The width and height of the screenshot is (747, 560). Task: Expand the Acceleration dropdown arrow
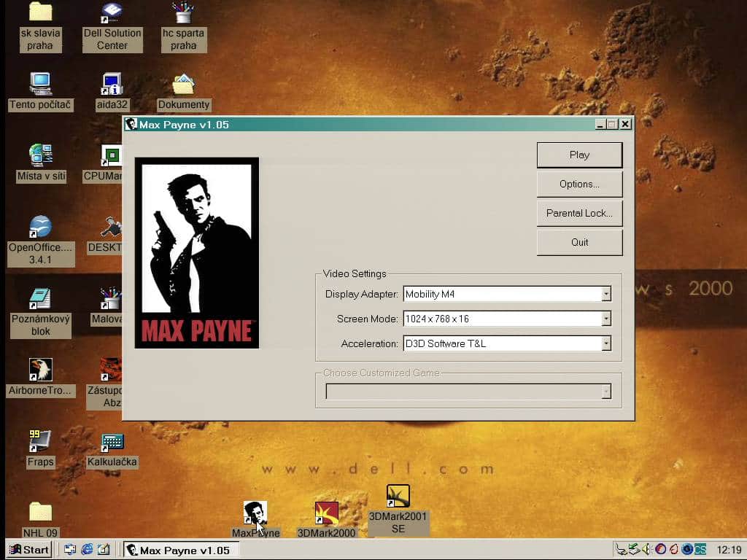(605, 343)
